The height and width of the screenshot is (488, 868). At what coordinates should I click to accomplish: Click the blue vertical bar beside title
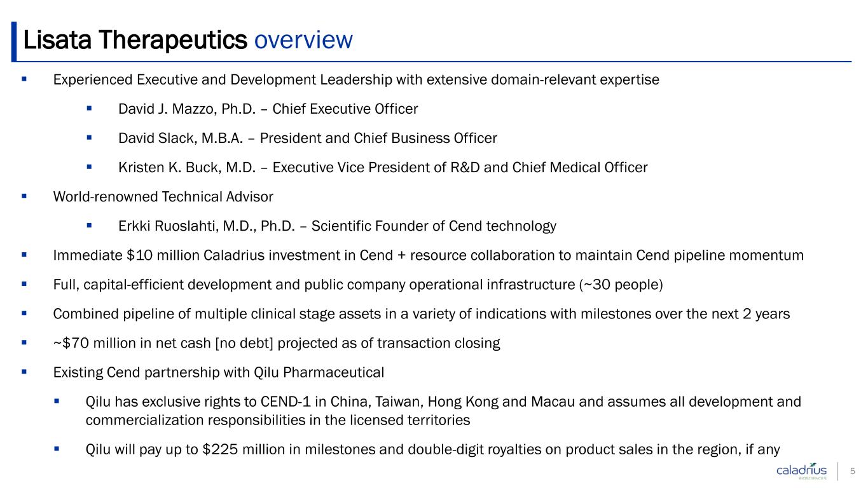click(15, 41)
